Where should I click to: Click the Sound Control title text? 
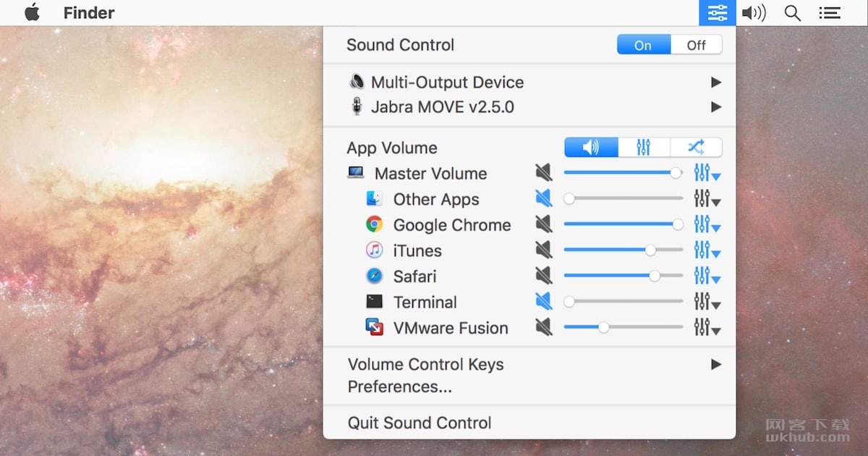click(x=400, y=45)
